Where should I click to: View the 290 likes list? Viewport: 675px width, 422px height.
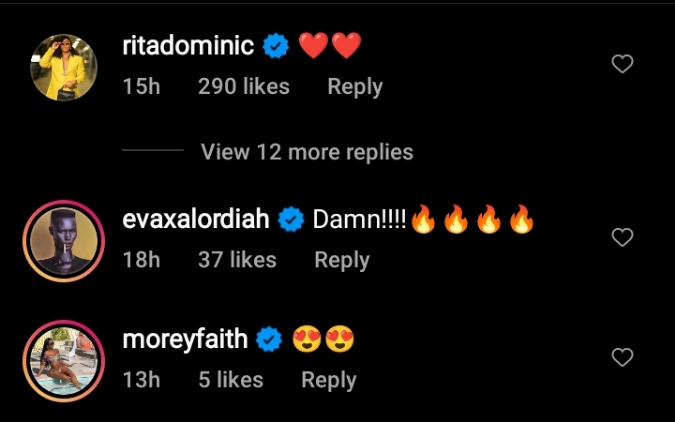pos(243,87)
